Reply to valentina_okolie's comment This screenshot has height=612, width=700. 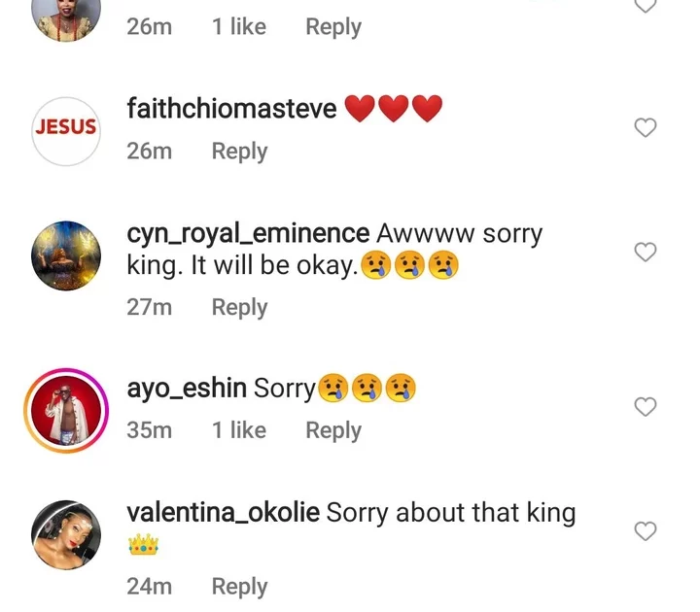pyautogui.click(x=239, y=587)
